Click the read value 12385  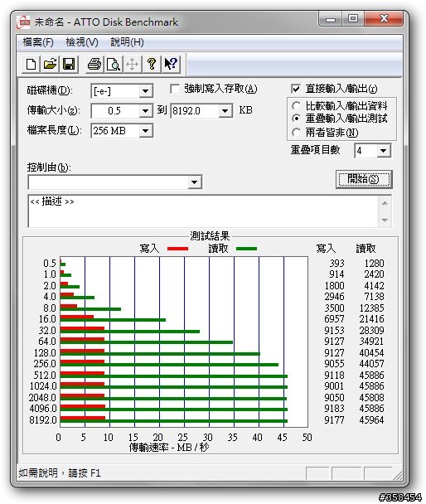coord(371,308)
